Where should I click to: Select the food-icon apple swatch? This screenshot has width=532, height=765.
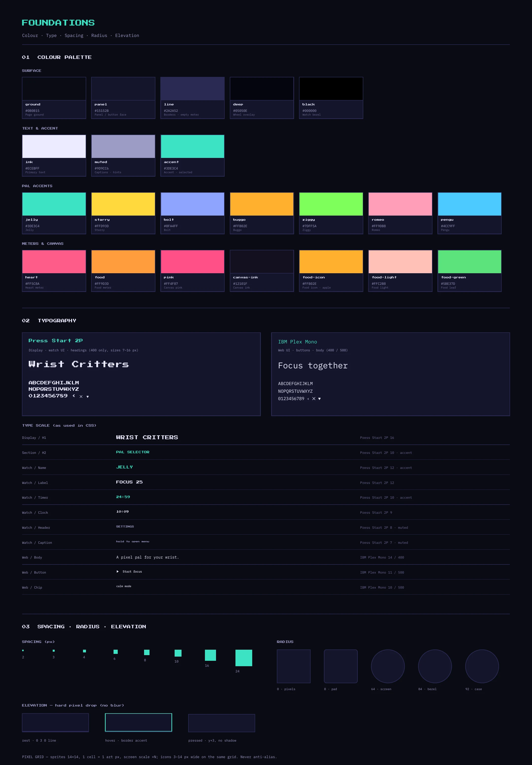[331, 271]
